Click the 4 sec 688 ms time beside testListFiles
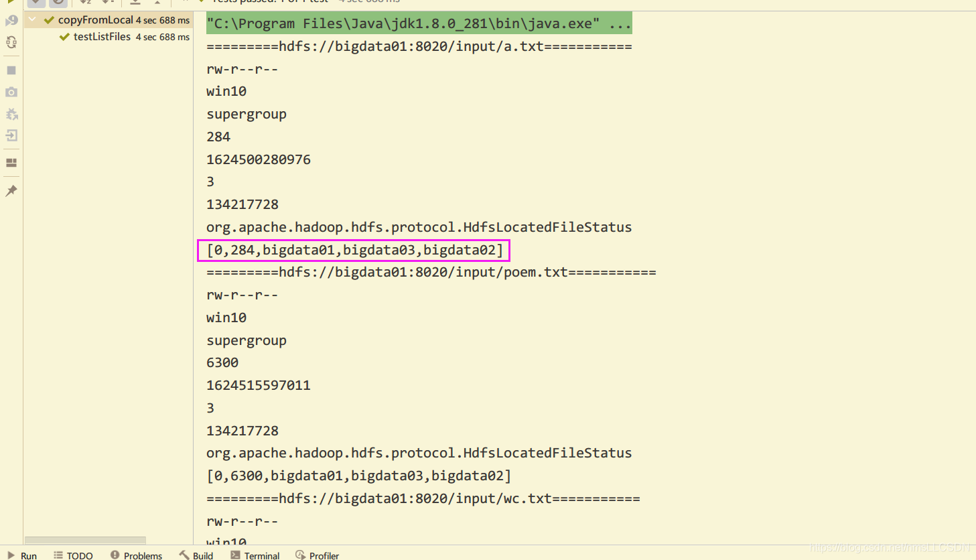The width and height of the screenshot is (976, 560). (163, 38)
